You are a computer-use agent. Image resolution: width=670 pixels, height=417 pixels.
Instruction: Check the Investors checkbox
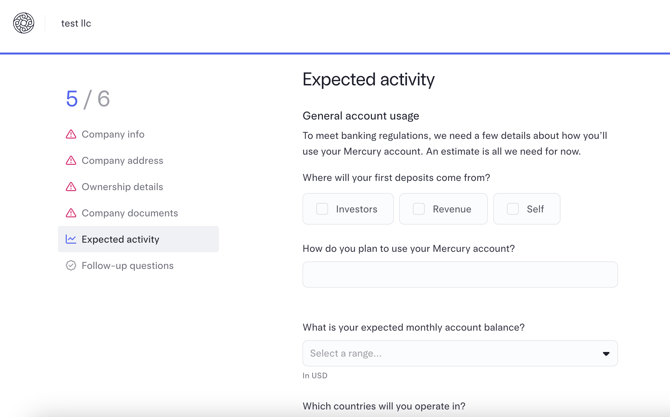[x=322, y=209]
